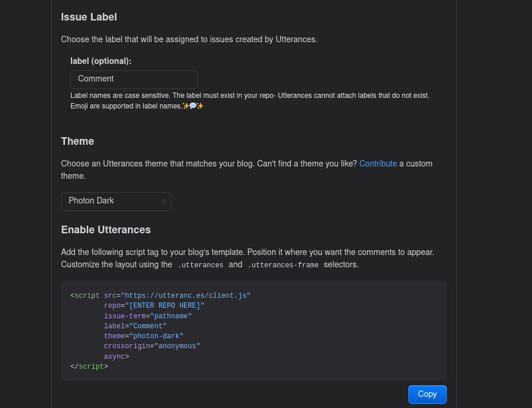Click the repo="[ENTER REPO HERE]" code line
This screenshot has height=408, width=532.
154,305
